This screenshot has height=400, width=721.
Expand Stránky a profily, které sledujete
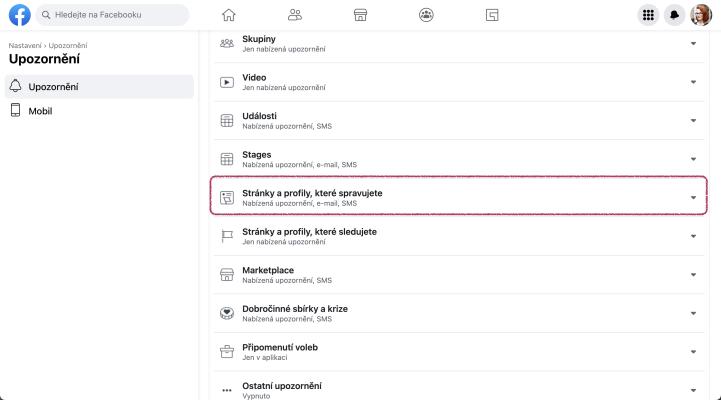click(458, 236)
